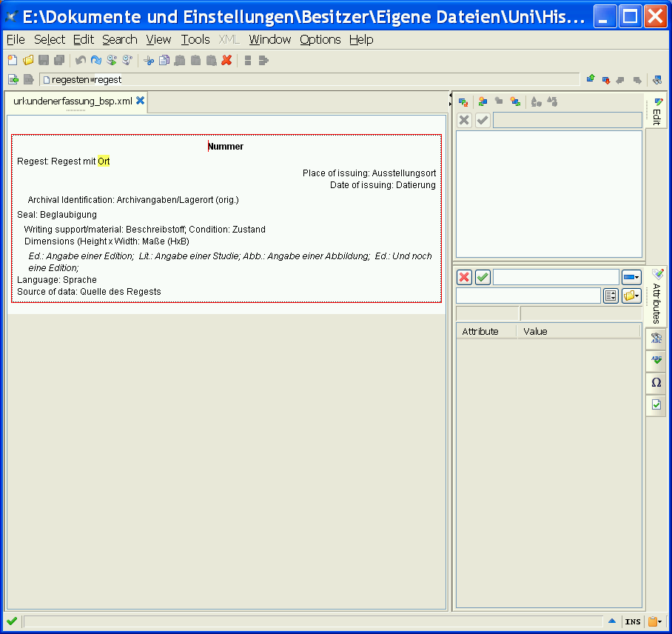Click the attribute value list editor button
The height and width of the screenshot is (634, 672).
click(611, 296)
